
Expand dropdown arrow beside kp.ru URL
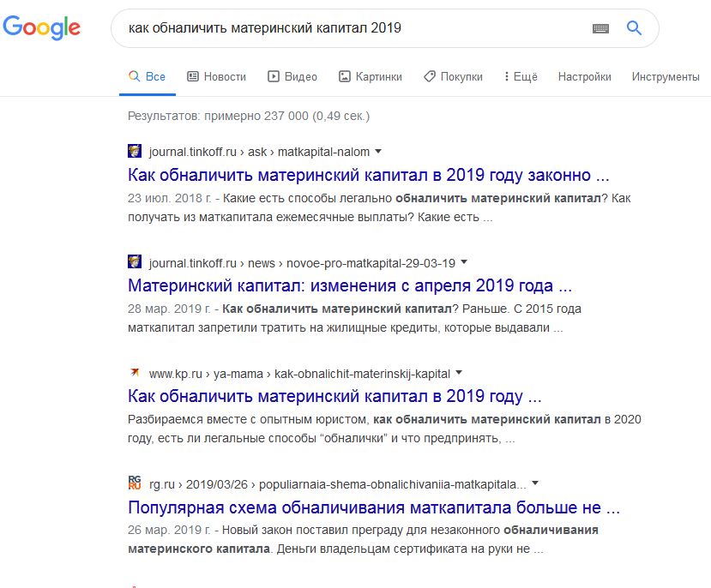pos(459,372)
